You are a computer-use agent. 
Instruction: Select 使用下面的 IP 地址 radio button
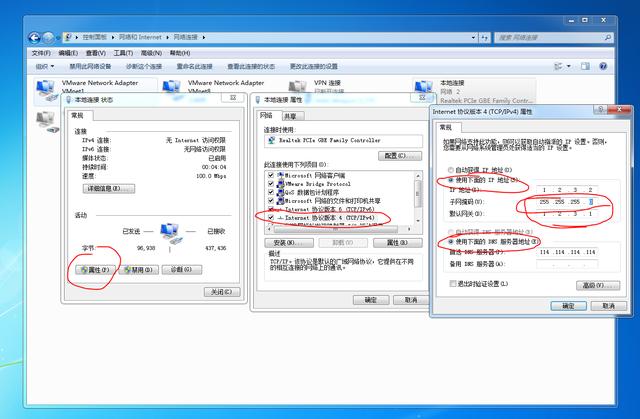(451, 180)
